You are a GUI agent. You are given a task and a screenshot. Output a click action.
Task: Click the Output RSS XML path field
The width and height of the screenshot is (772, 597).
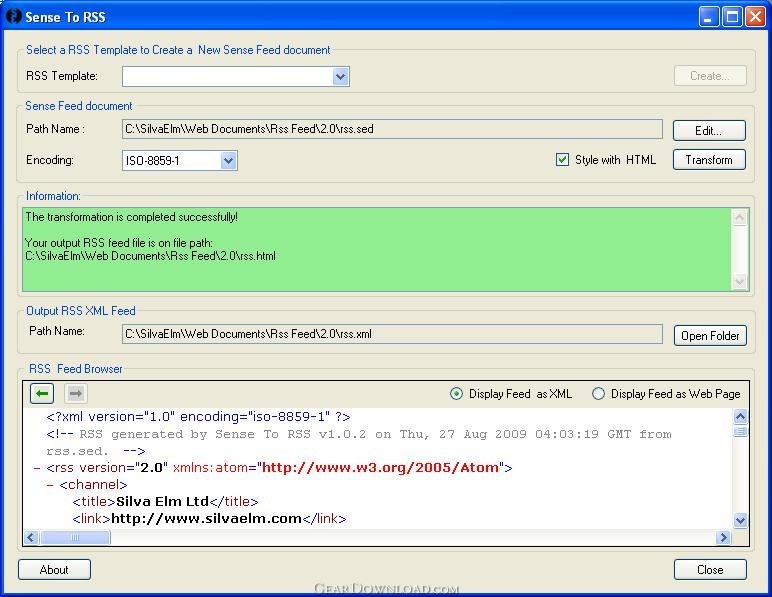tap(392, 334)
